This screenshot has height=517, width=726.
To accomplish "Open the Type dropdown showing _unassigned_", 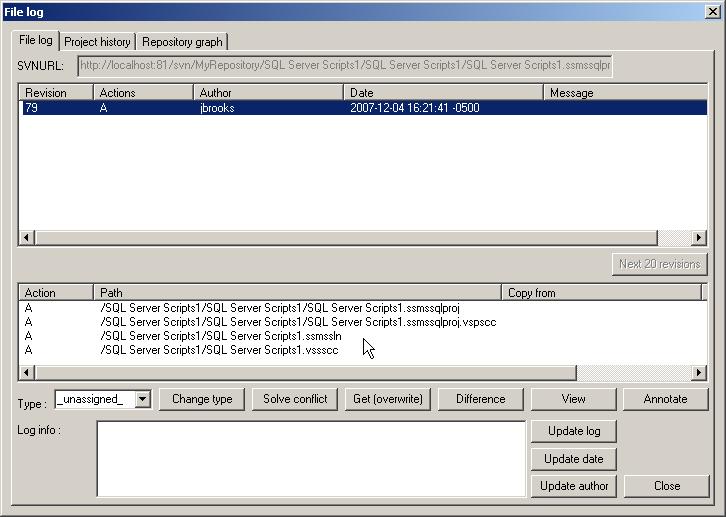I will click(x=142, y=399).
